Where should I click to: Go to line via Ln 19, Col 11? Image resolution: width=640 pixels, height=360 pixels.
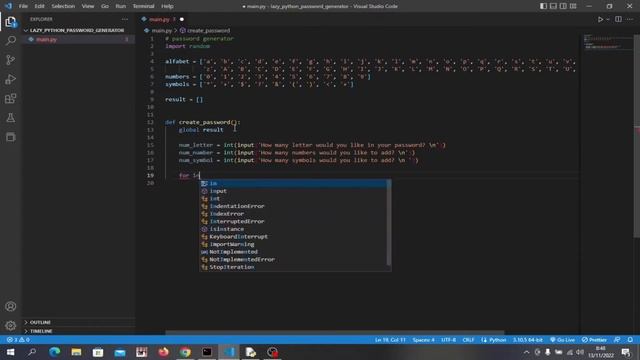390,340
